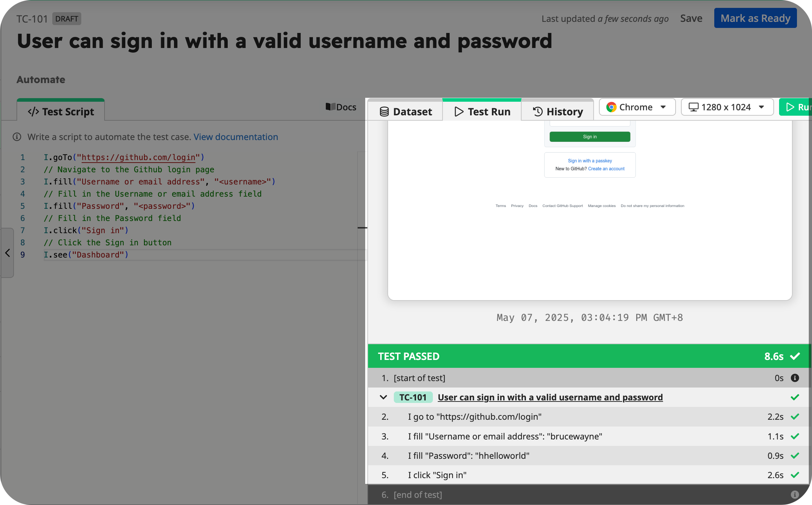Click the green Sign in button in preview
This screenshot has width=812, height=505.
(x=590, y=137)
